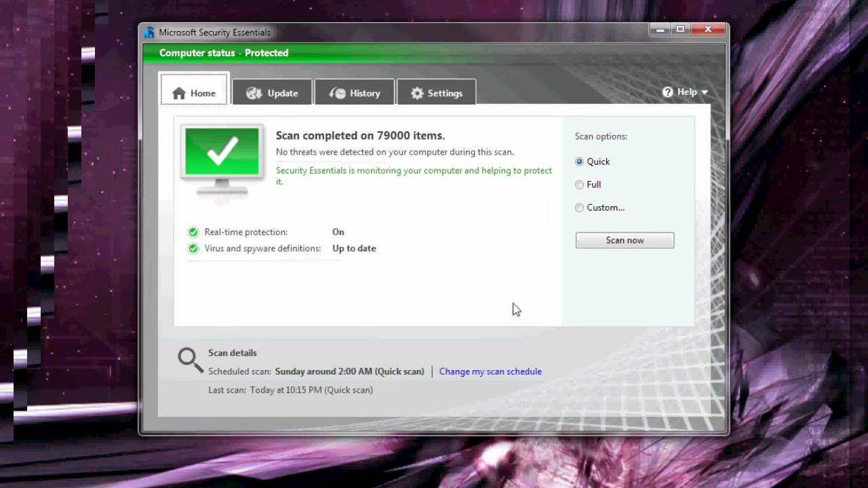868x488 pixels.
Task: Click the green 'Security Essentials is monitoring' text
Action: point(414,176)
